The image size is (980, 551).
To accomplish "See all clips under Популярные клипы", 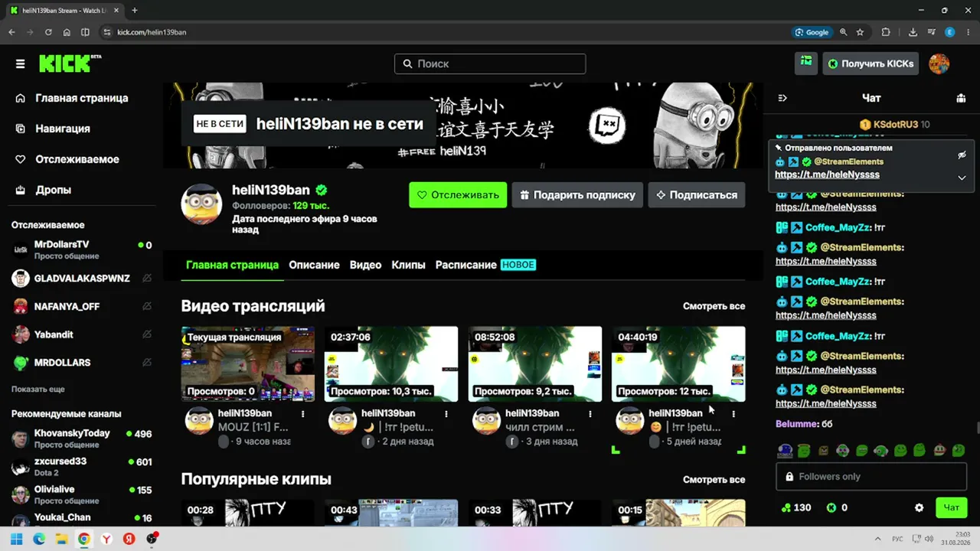I will pyautogui.click(x=714, y=480).
